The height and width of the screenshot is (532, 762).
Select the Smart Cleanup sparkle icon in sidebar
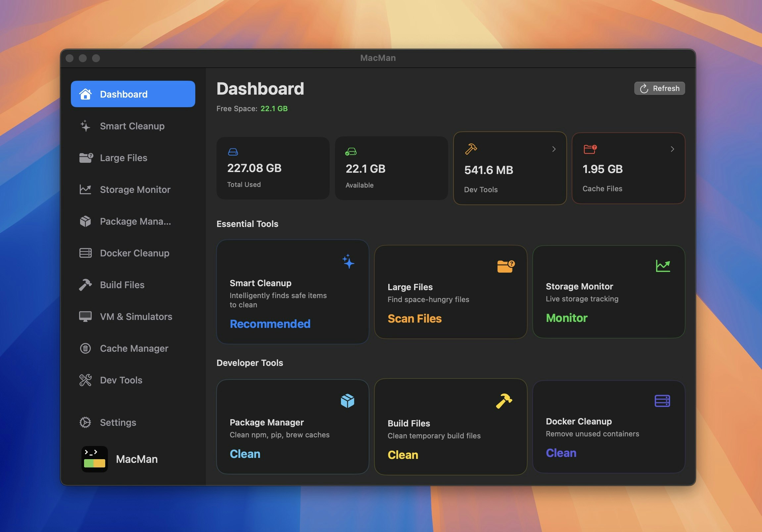[x=86, y=126]
